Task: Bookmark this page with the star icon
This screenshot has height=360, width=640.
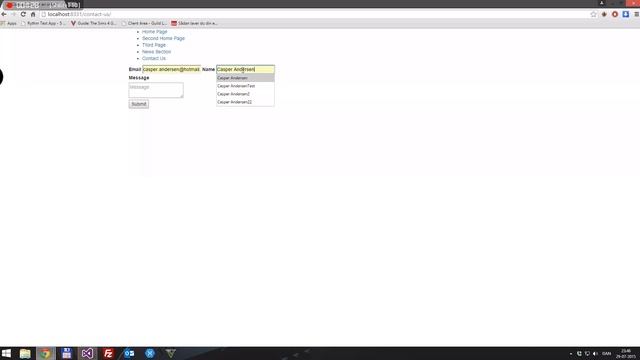Action: (593, 14)
